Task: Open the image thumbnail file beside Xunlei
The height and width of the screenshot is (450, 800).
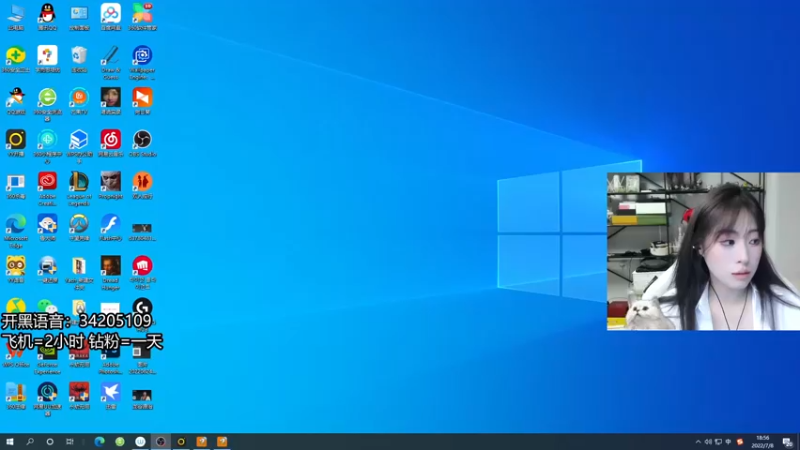Action: [x=142, y=399]
